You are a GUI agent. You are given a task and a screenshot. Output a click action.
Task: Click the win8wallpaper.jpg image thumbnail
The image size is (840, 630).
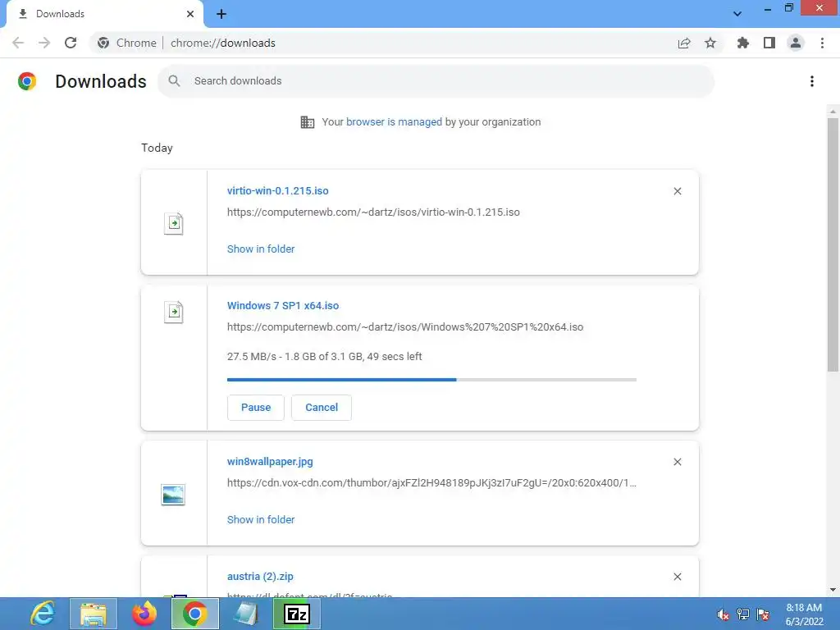point(173,495)
